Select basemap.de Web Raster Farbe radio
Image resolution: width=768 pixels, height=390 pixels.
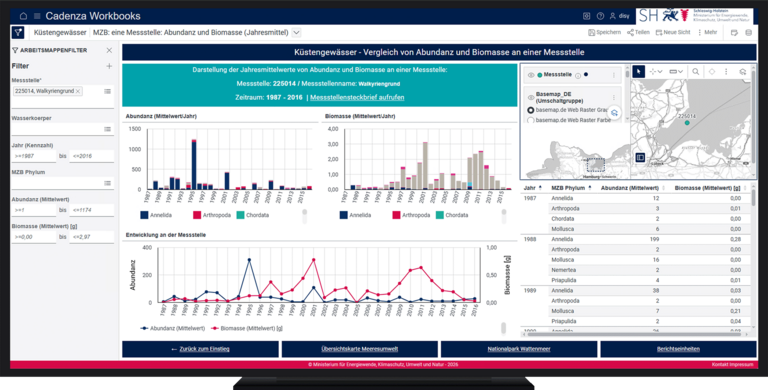(x=530, y=120)
